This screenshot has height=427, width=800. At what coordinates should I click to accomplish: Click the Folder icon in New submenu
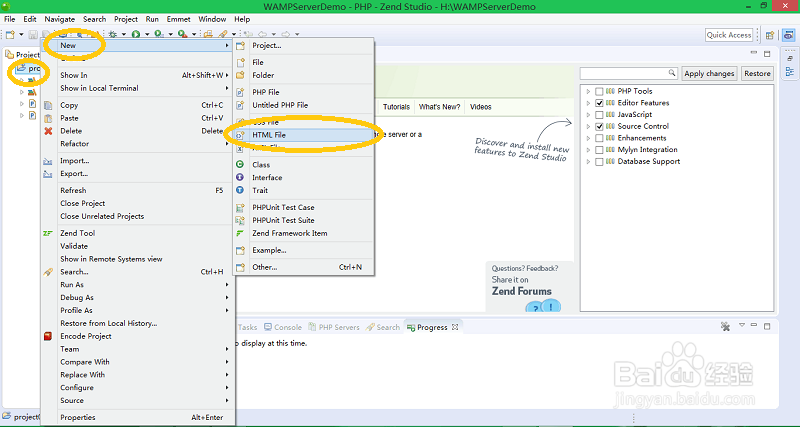240,75
